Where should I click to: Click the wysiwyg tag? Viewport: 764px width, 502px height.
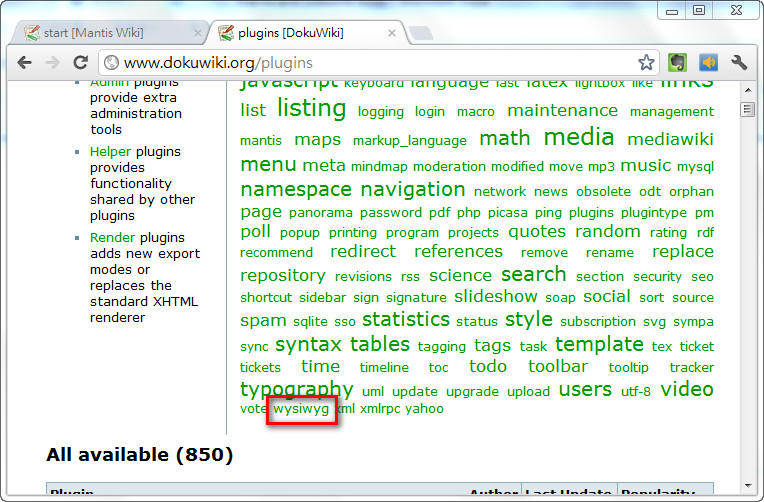(301, 408)
